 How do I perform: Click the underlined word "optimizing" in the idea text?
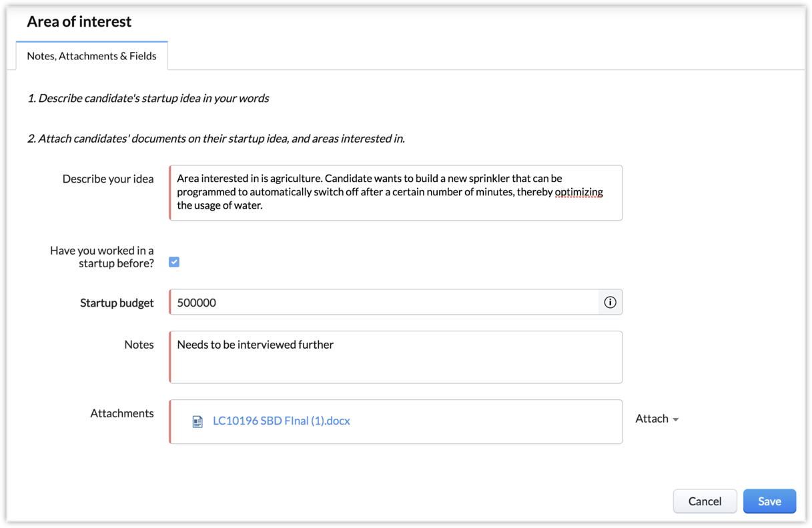click(x=578, y=192)
